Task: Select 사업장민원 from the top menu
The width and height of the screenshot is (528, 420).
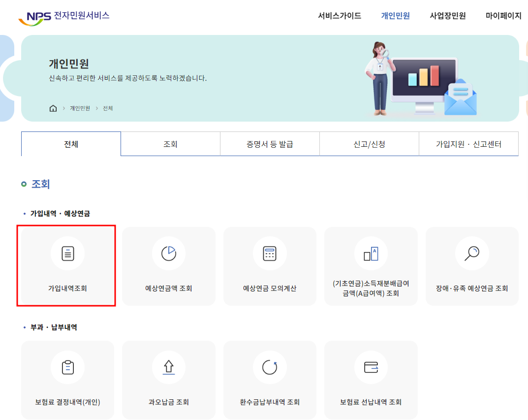Action: click(x=447, y=16)
